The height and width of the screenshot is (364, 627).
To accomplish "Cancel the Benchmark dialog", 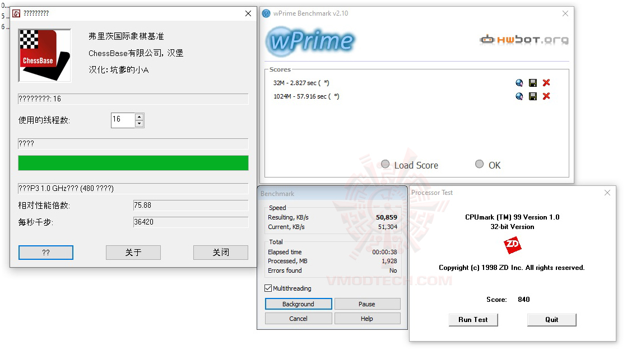I will pyautogui.click(x=298, y=319).
